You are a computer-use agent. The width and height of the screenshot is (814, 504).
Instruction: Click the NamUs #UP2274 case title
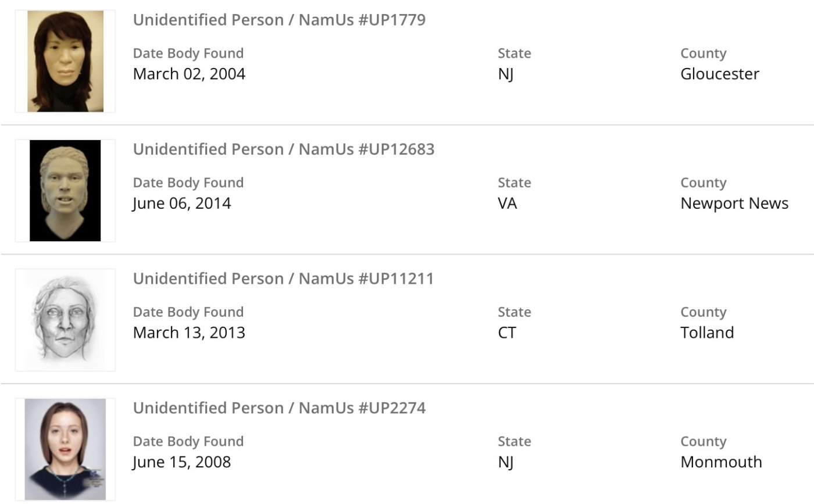click(279, 408)
